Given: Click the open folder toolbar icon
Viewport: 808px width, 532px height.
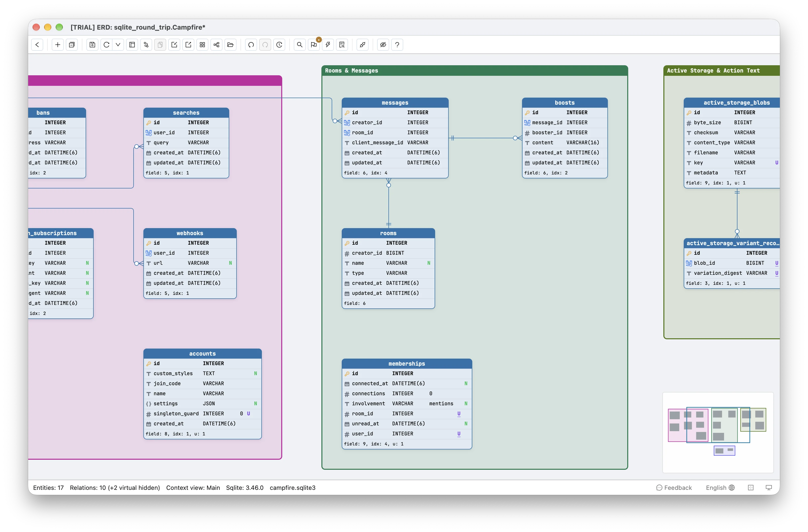Looking at the screenshot, I should (x=230, y=44).
